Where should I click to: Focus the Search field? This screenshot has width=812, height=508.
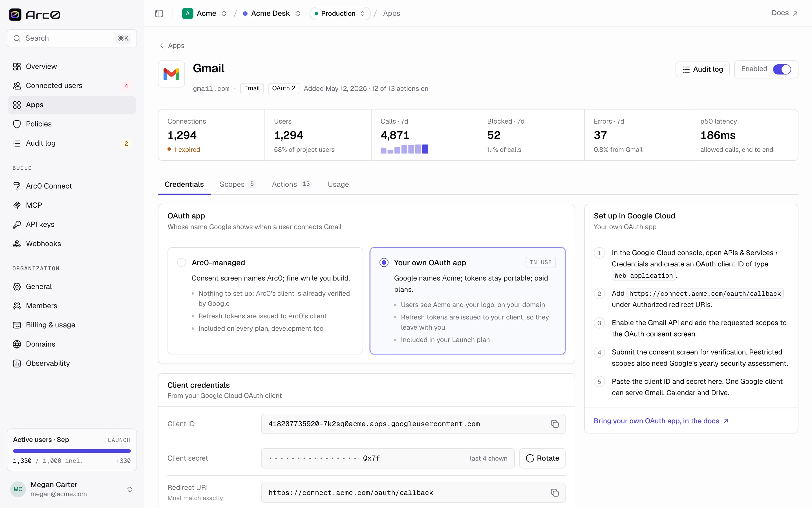[x=72, y=38]
